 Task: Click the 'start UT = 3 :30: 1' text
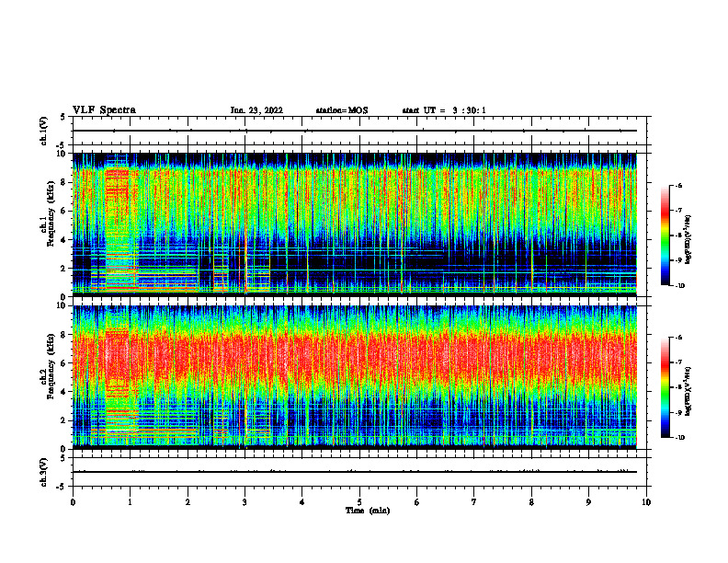[x=444, y=110]
